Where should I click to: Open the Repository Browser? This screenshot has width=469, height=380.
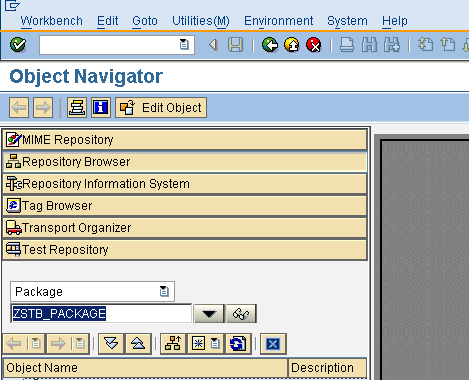point(185,162)
